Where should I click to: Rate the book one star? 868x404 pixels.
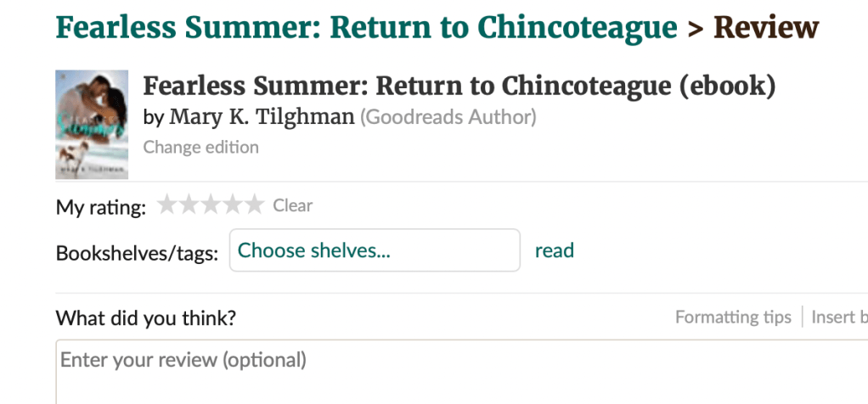click(167, 205)
